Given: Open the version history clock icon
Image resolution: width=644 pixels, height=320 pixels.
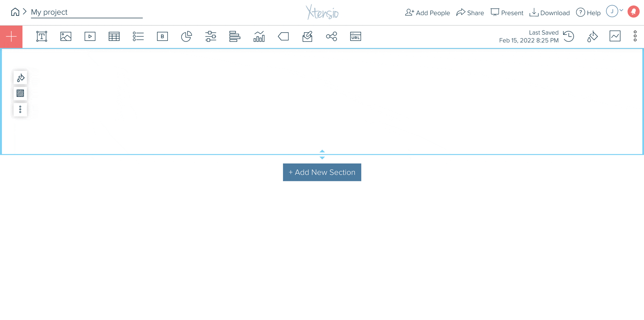Looking at the screenshot, I should pyautogui.click(x=568, y=37).
